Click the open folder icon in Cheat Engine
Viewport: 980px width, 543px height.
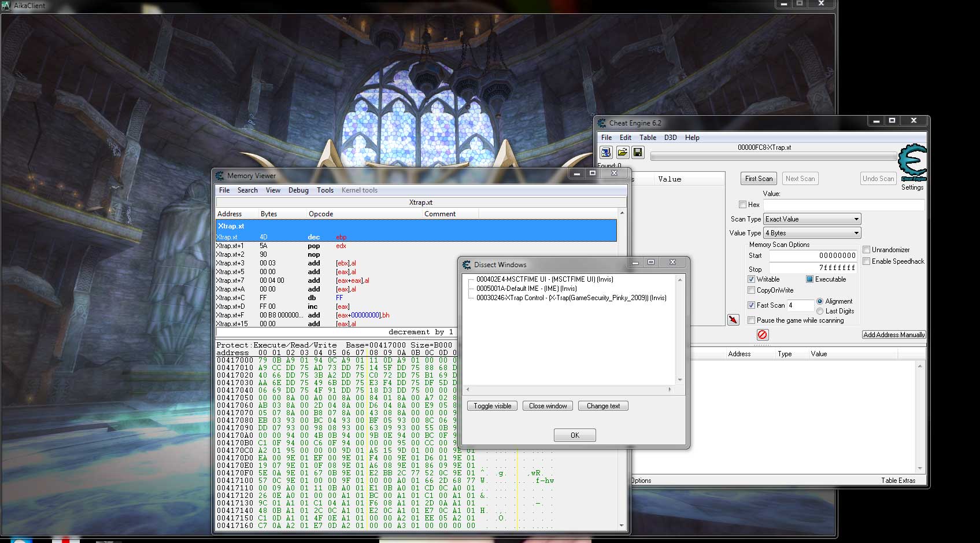622,152
